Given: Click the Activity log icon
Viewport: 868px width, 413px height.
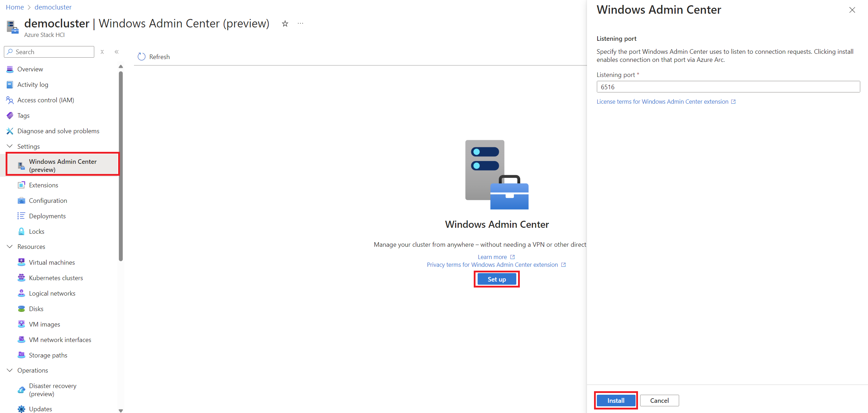Looking at the screenshot, I should (10, 85).
